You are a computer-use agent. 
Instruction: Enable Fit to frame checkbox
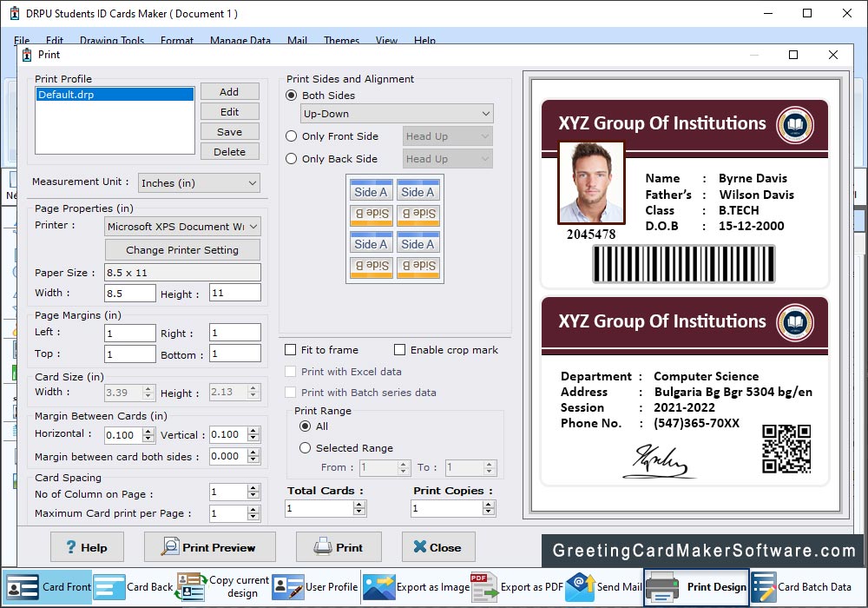290,350
